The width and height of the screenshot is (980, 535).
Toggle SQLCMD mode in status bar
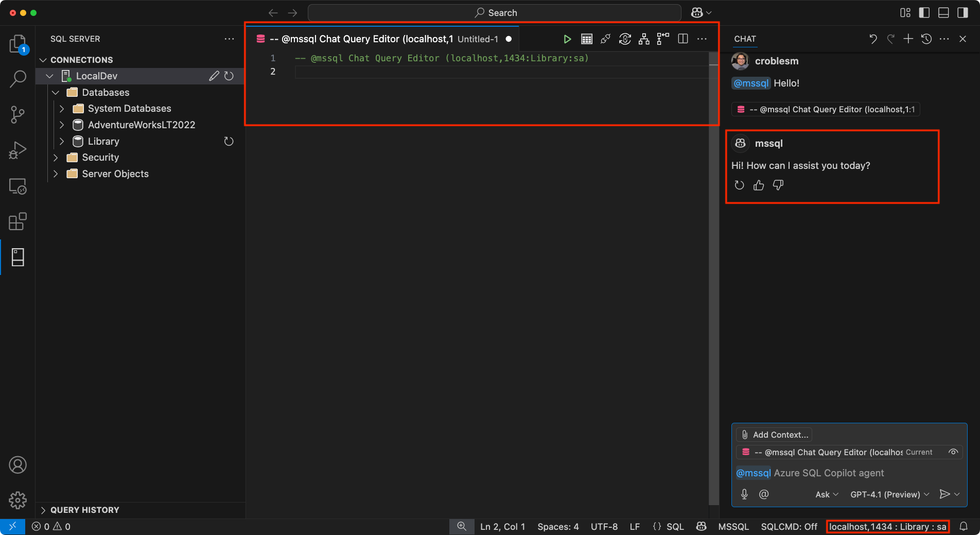pos(789,527)
